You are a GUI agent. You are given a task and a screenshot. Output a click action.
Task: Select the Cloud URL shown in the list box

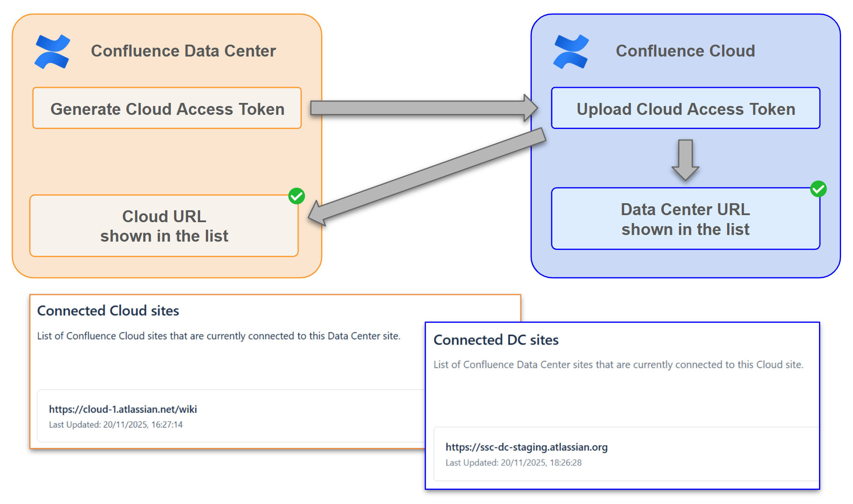(164, 226)
